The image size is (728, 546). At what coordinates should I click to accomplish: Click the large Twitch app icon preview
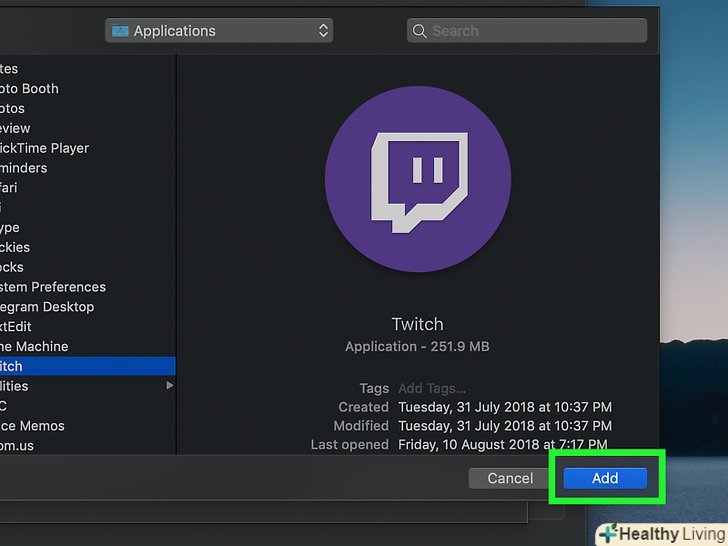point(418,179)
